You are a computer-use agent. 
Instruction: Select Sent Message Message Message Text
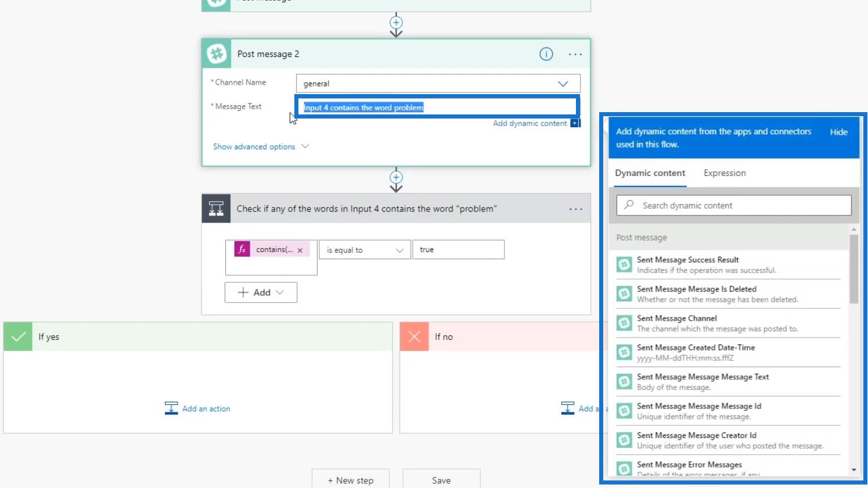pyautogui.click(x=729, y=382)
